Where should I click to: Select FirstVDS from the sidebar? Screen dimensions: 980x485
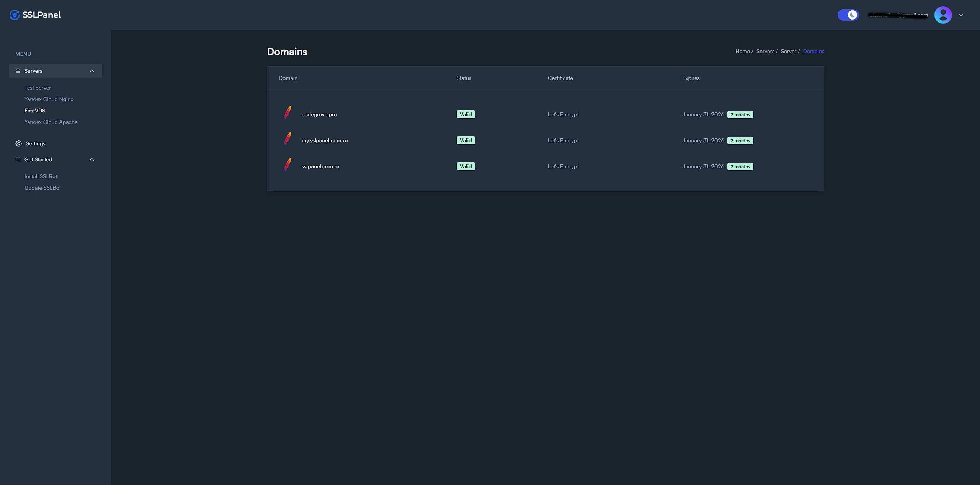(35, 111)
